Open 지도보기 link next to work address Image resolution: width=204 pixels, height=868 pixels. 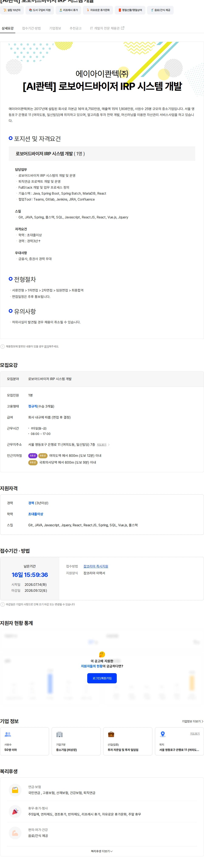click(102, 445)
